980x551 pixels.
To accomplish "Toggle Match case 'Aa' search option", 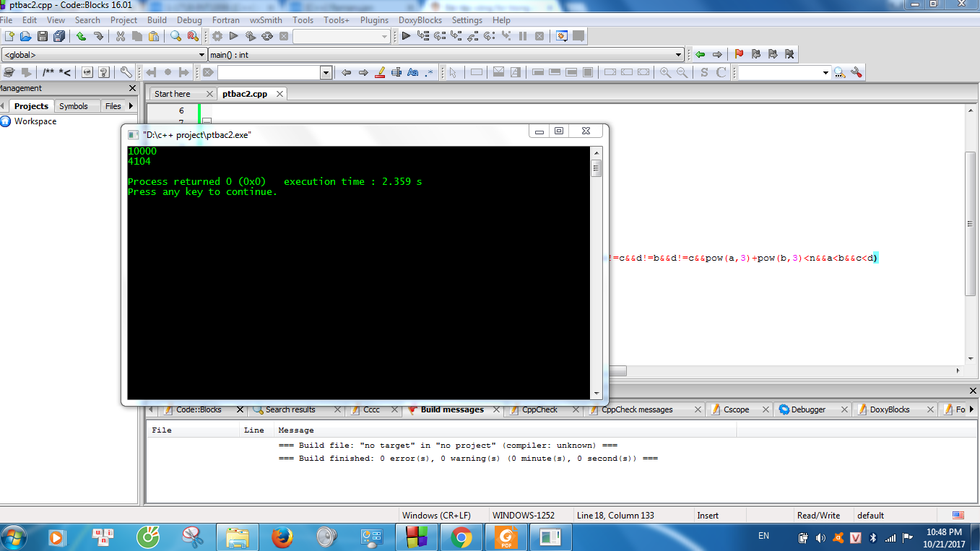I will pyautogui.click(x=413, y=72).
